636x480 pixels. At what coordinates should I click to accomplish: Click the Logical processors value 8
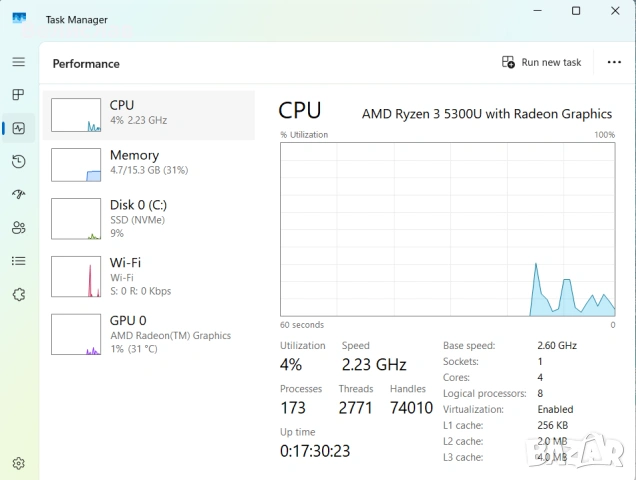(x=540, y=394)
